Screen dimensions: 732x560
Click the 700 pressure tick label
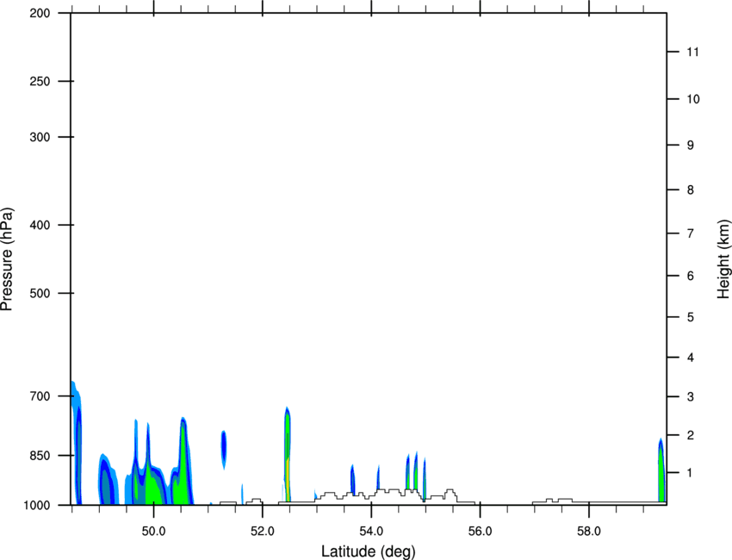point(40,396)
